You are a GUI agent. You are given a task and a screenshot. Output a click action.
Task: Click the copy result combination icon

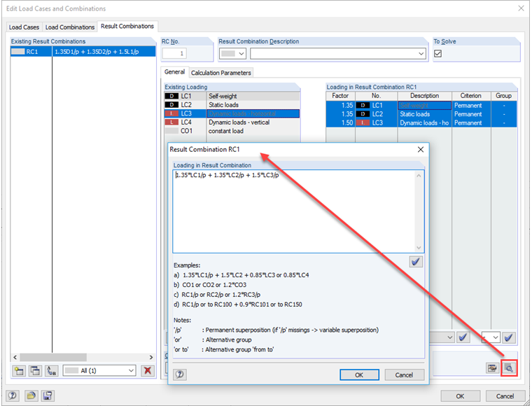click(x=35, y=371)
